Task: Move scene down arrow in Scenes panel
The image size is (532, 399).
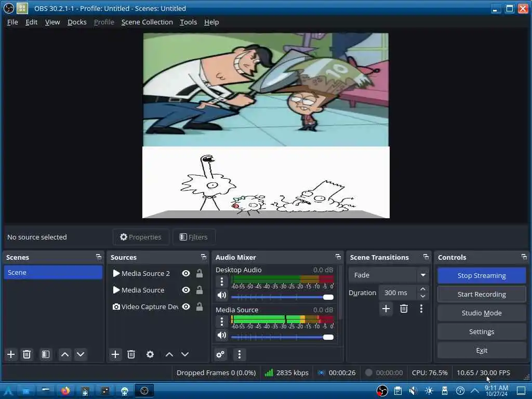Action: click(81, 354)
